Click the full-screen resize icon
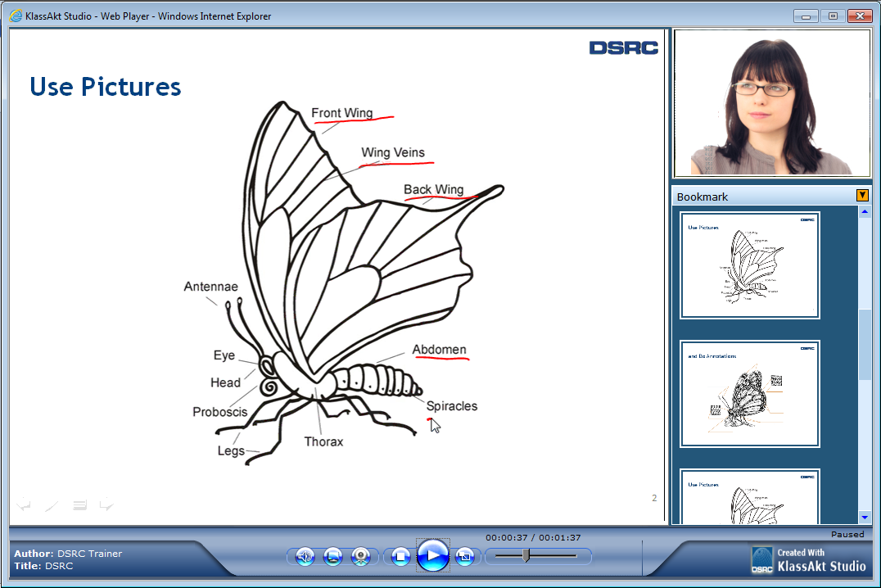This screenshot has width=881, height=588. point(464,557)
